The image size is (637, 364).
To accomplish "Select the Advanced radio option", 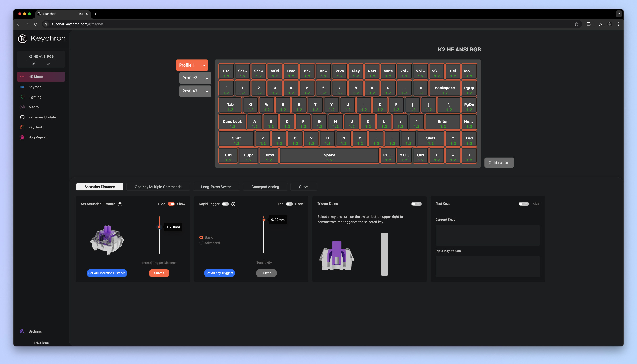I will [x=201, y=243].
